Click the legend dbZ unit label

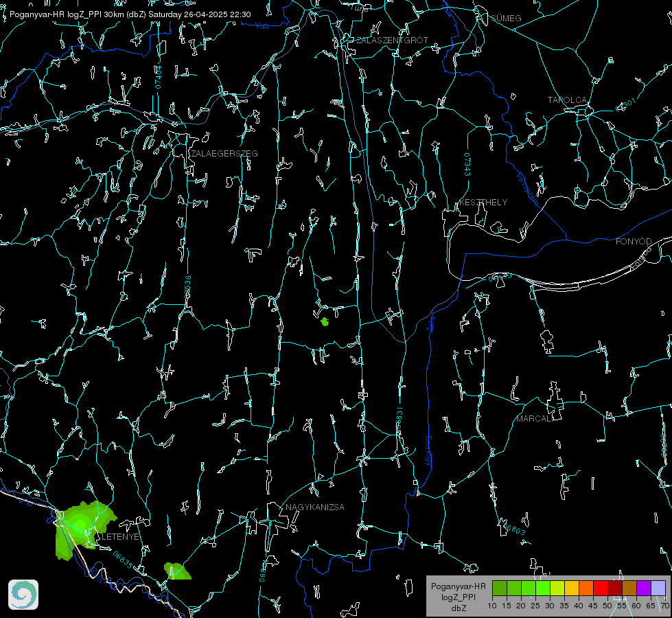pos(458,608)
